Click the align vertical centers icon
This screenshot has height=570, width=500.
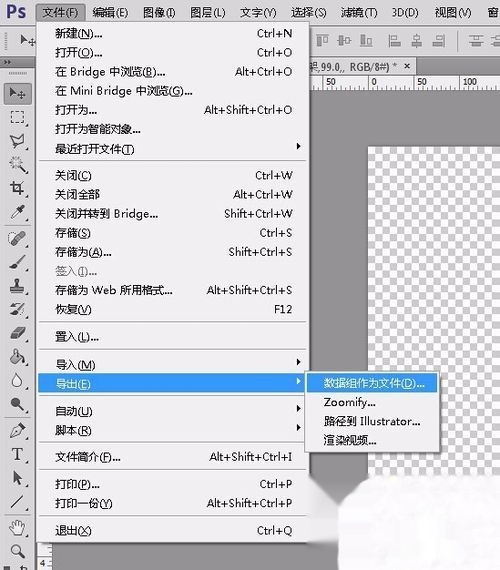click(344, 40)
